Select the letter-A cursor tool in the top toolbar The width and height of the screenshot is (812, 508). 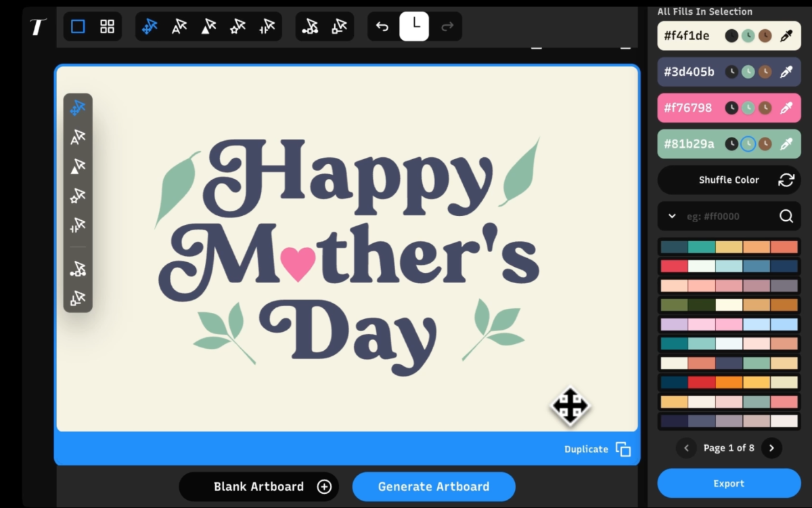179,26
